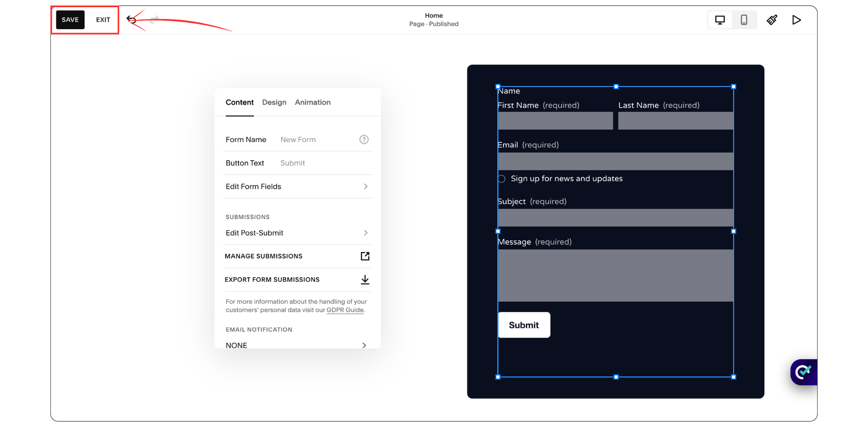The image size is (868, 427).
Task: Open the Animation tab
Action: pyautogui.click(x=313, y=103)
